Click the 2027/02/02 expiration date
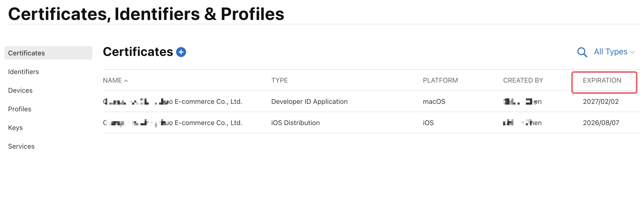Screen dimensions: 644x203 point(600,102)
